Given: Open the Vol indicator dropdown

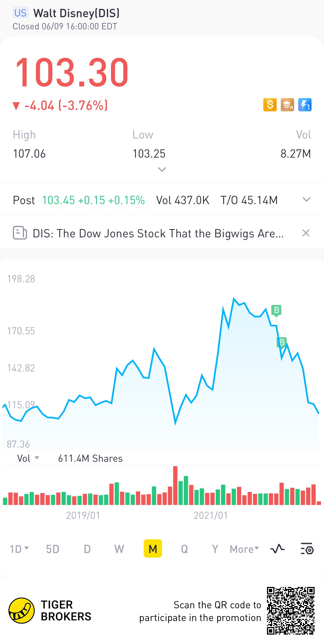Looking at the screenshot, I should tap(28, 458).
